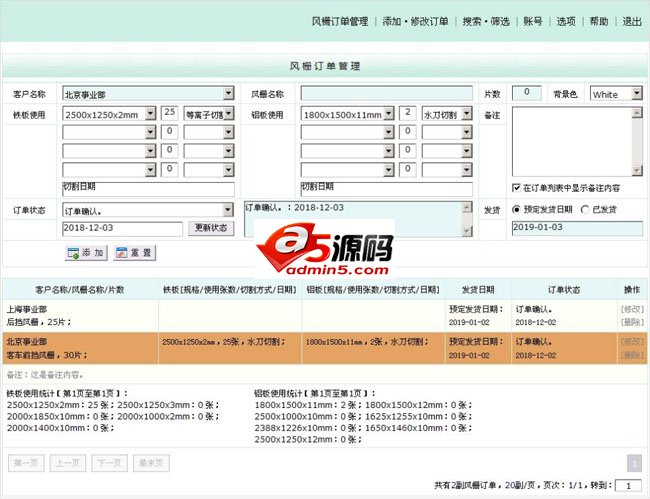Click the 备注 textarea scroll-up arrow
Viewport: 650px width, 499px height.
(637, 112)
